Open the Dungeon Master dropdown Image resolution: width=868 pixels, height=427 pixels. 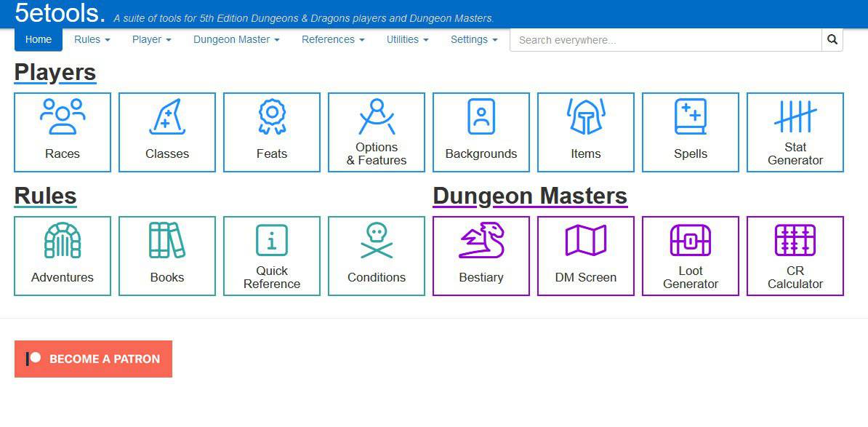pyautogui.click(x=236, y=40)
